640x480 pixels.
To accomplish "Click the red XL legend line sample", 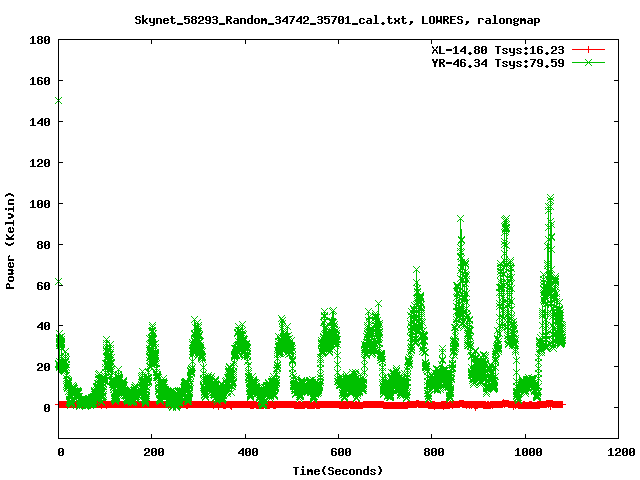I will 588,50.
